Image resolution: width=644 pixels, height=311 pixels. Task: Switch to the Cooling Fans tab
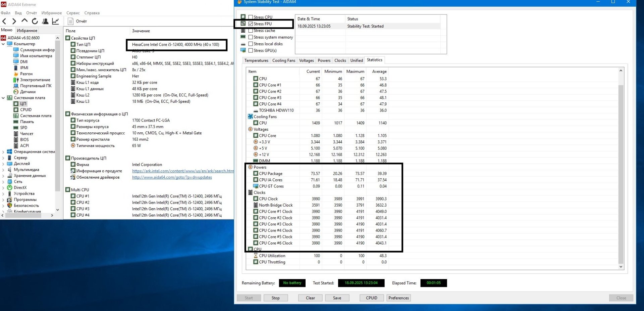pyautogui.click(x=284, y=60)
